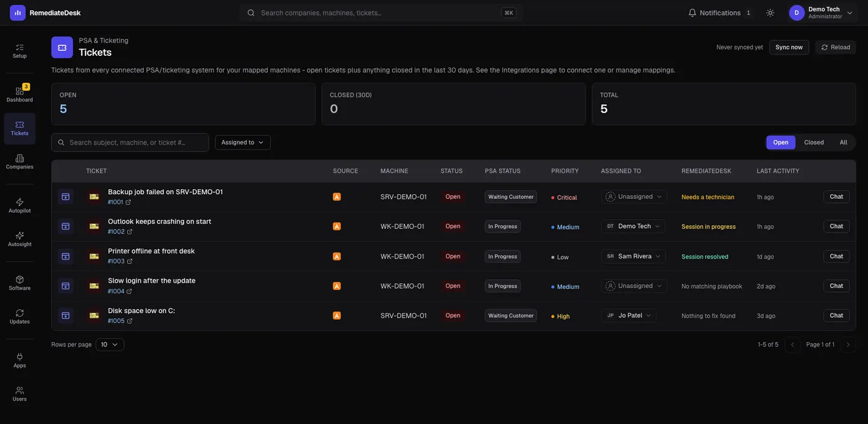Open Rows per page dropdown
This screenshot has height=424, width=868.
110,345
